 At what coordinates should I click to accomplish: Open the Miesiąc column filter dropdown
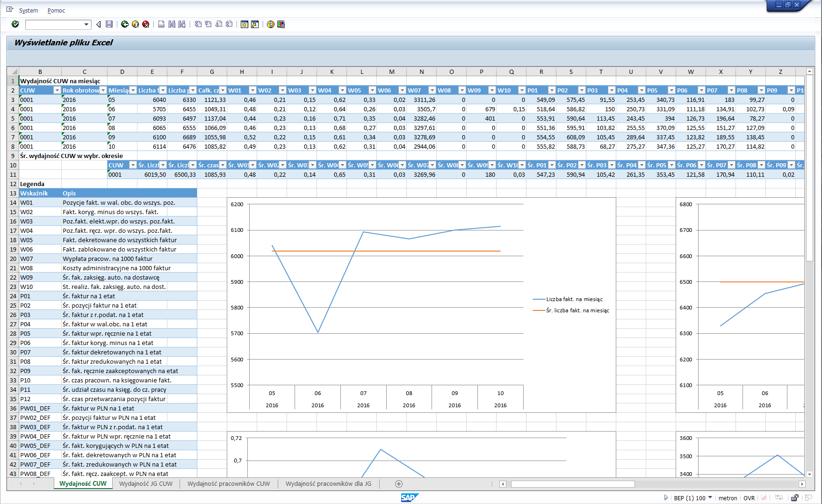click(133, 90)
